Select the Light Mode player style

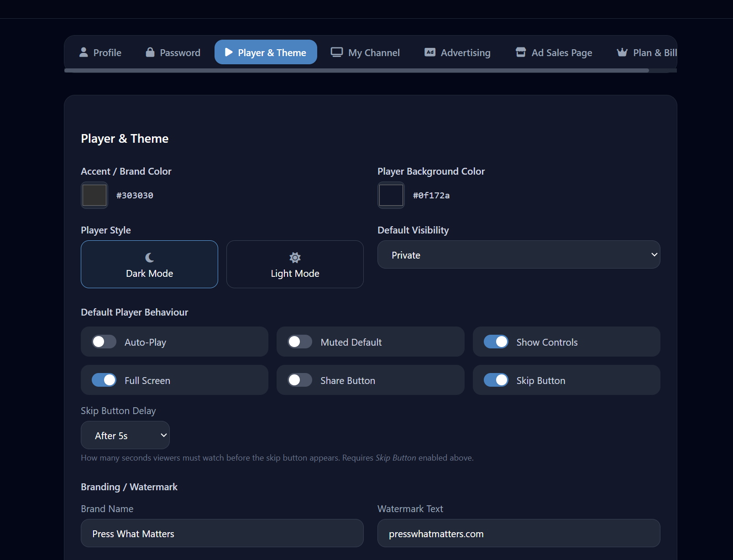[x=294, y=264]
